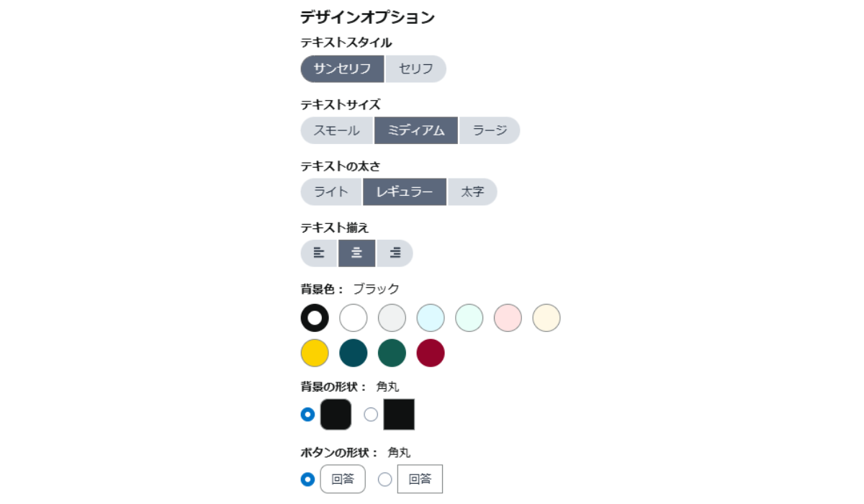Image resolution: width=864 pixels, height=504 pixels.
Task: Select the left text alignment icon
Action: 319,253
